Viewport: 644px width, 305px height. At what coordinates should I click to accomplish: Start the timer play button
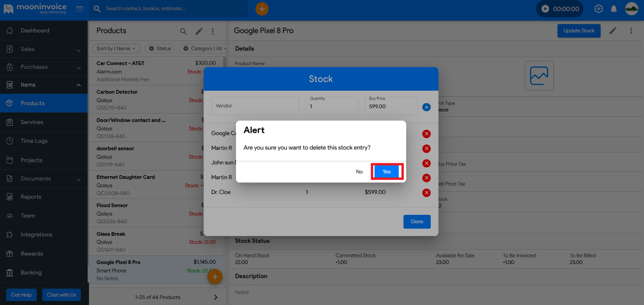(545, 9)
